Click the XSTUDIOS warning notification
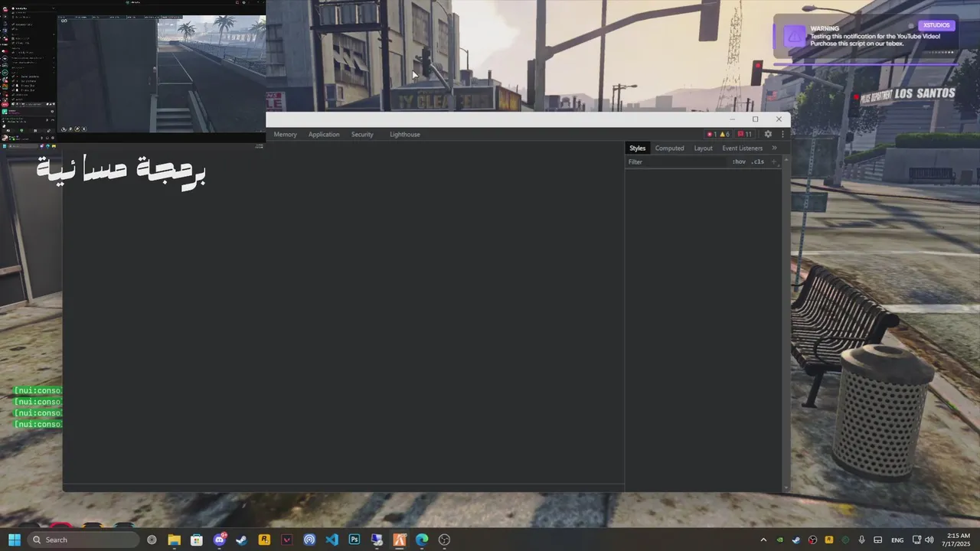Image resolution: width=980 pixels, height=551 pixels. pyautogui.click(x=866, y=36)
